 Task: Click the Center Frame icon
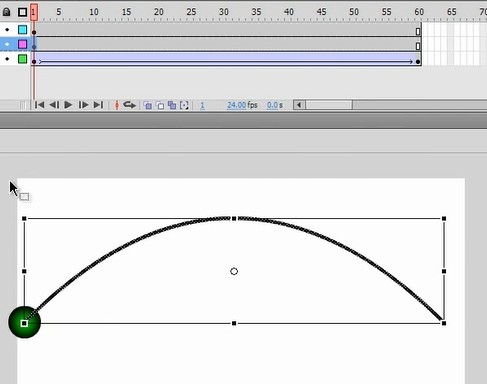coord(117,105)
